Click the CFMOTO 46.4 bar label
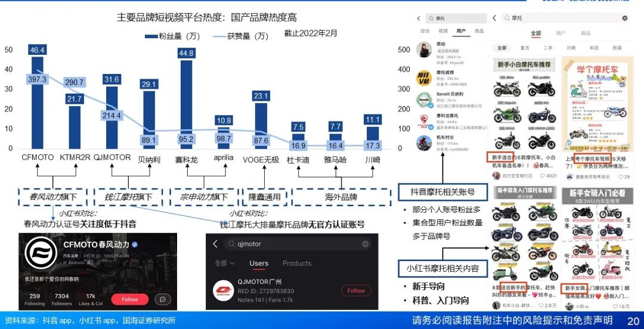 point(38,50)
